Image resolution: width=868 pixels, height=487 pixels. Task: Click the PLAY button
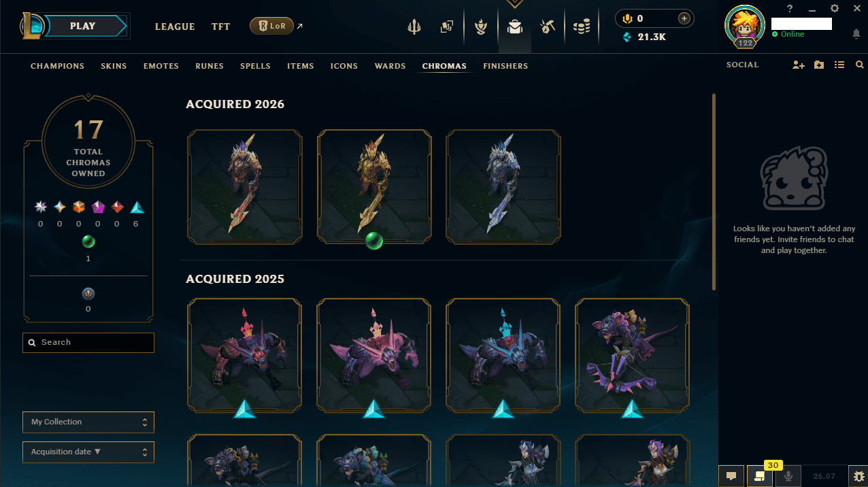coord(83,26)
